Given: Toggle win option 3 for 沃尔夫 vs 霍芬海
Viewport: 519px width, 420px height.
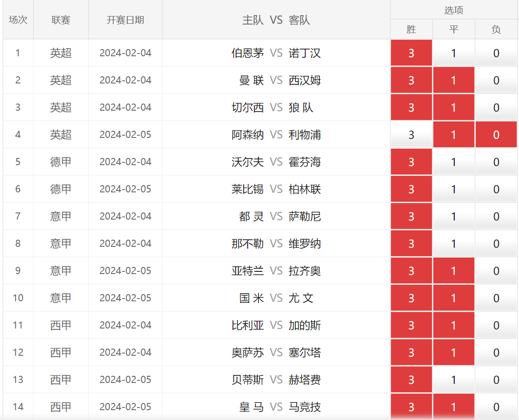Looking at the screenshot, I should click(411, 162).
